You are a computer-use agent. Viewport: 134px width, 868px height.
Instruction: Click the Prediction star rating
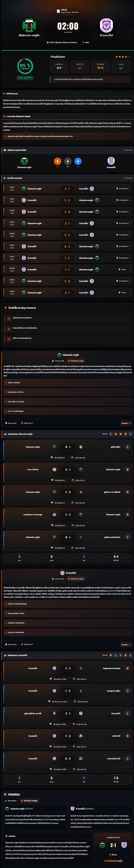(x=123, y=57)
